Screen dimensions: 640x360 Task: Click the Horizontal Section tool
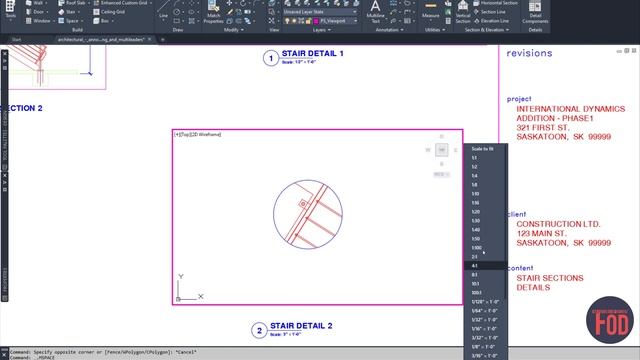pos(496,3)
